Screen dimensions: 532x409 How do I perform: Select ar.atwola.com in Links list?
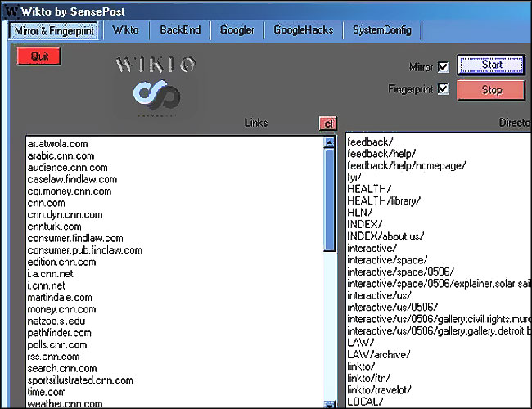57,144
